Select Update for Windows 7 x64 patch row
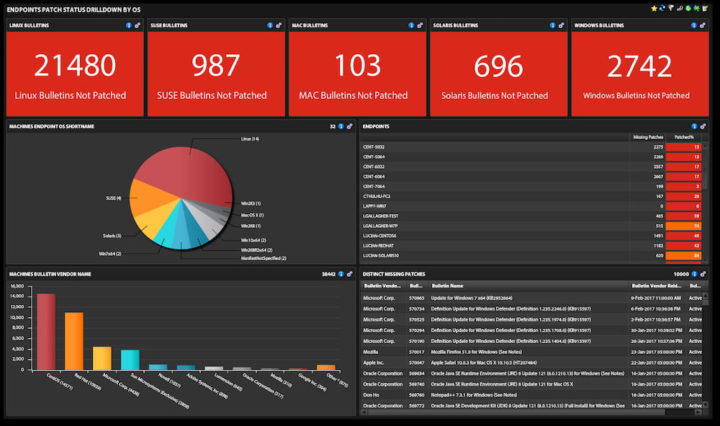Screen dimensions: 720x426 click(x=532, y=298)
